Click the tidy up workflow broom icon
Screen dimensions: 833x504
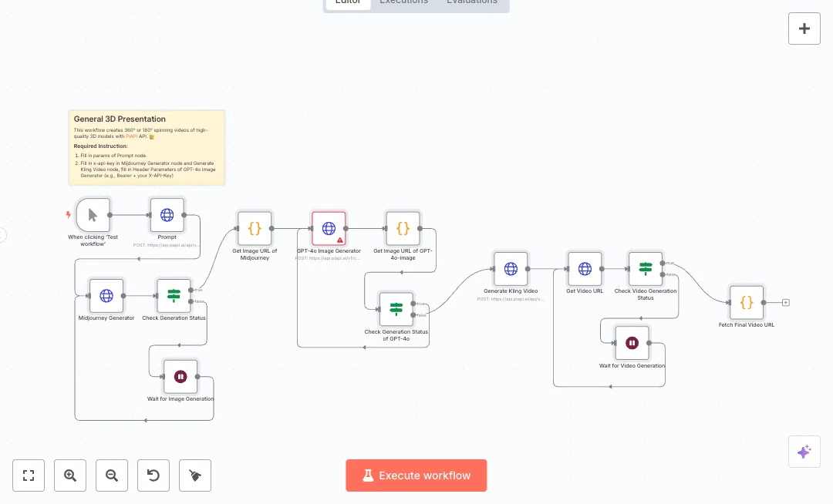pos(194,475)
